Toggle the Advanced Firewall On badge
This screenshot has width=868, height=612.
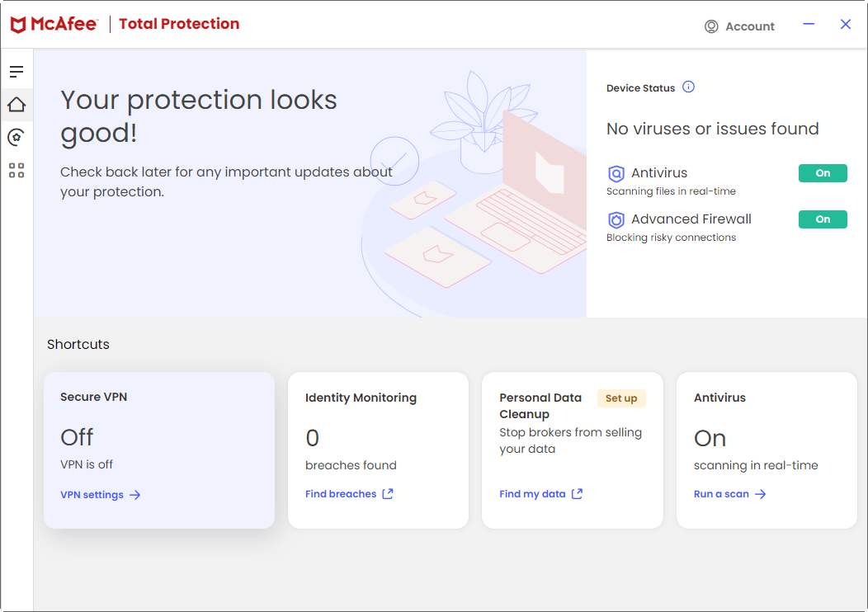pyautogui.click(x=823, y=219)
